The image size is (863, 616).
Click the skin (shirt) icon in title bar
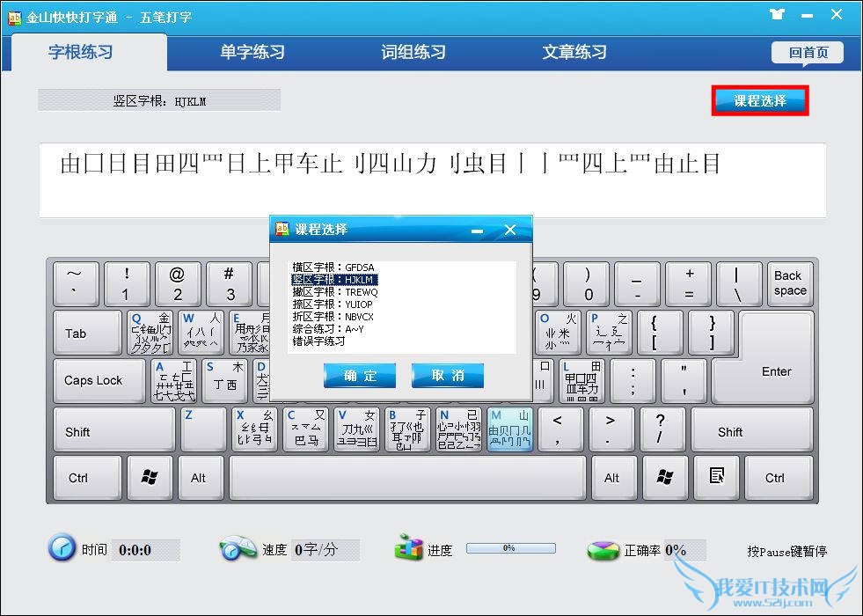point(777,14)
